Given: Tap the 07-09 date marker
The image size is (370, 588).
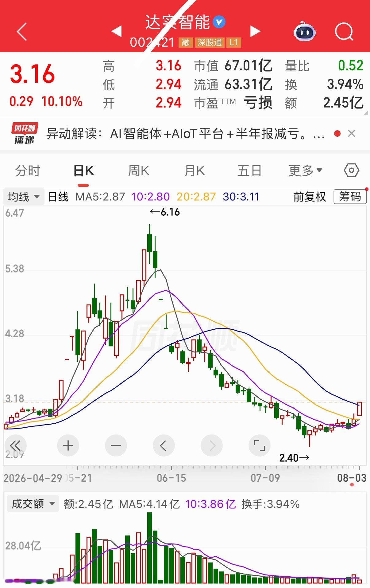Looking at the screenshot, I should click(x=265, y=478).
